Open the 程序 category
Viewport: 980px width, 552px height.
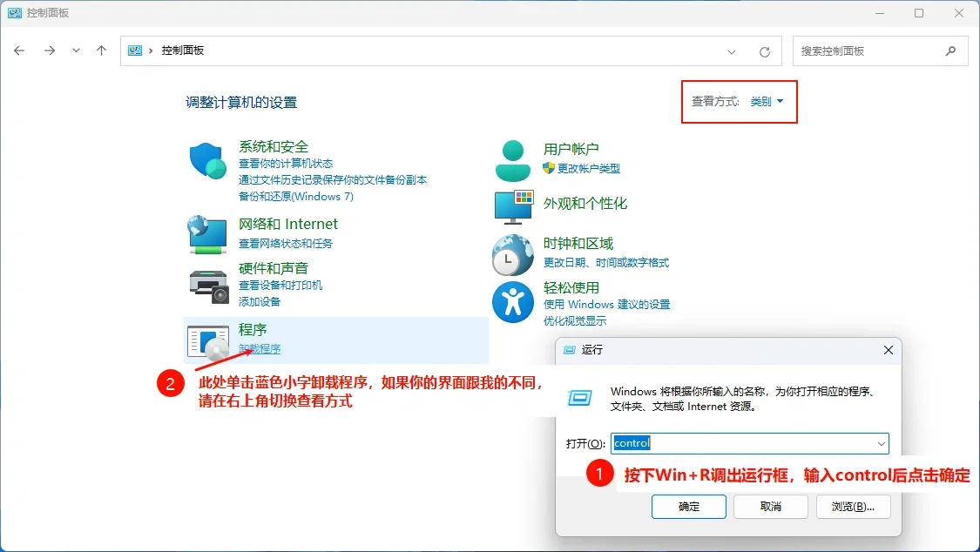click(x=252, y=329)
